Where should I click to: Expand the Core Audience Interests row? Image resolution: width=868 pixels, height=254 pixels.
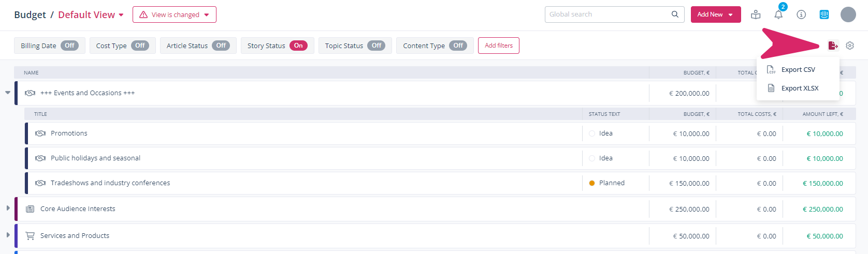(x=8, y=208)
